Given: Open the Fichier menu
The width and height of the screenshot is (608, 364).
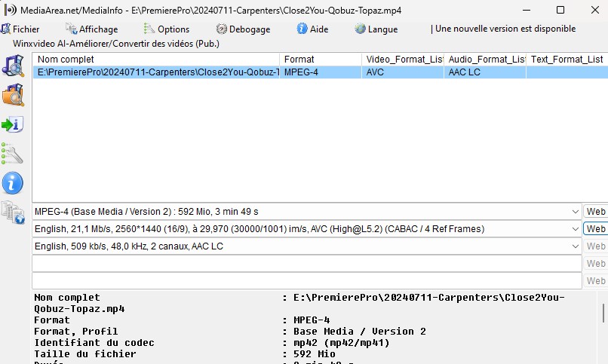Looking at the screenshot, I should tap(20, 29).
